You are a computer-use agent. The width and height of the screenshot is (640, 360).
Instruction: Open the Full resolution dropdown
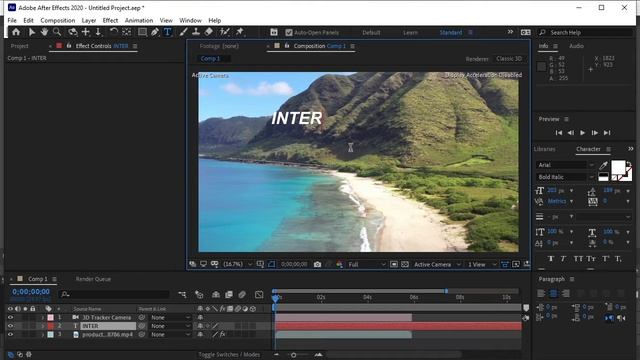366,264
